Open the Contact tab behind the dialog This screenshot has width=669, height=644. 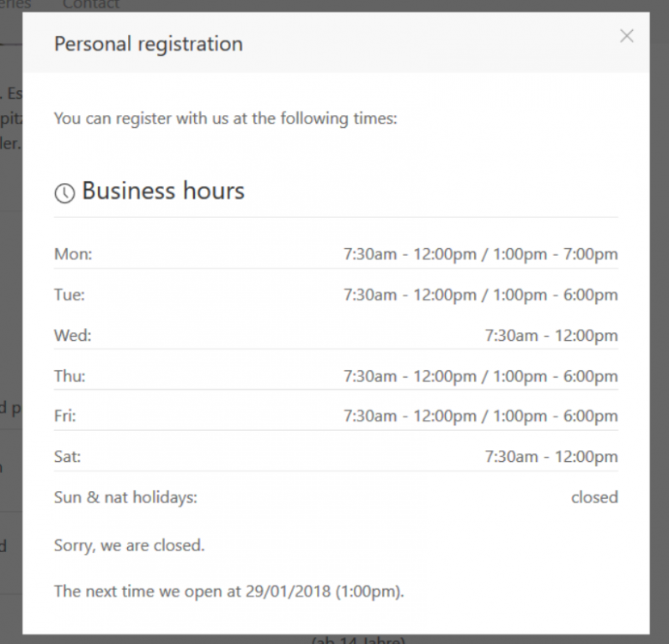(x=91, y=5)
